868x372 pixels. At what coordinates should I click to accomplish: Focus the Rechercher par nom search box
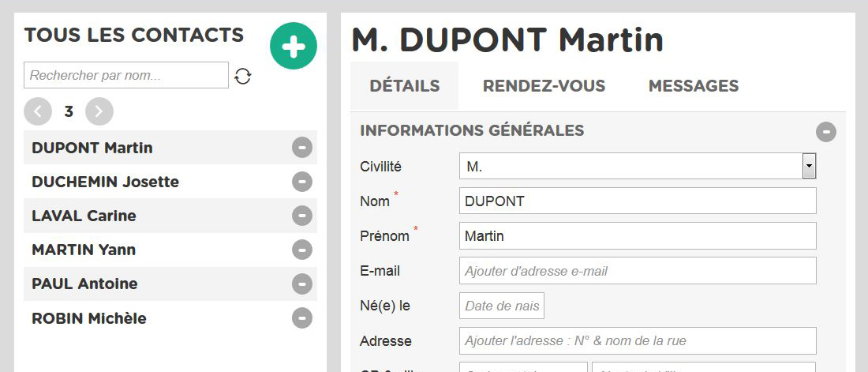coord(126,75)
